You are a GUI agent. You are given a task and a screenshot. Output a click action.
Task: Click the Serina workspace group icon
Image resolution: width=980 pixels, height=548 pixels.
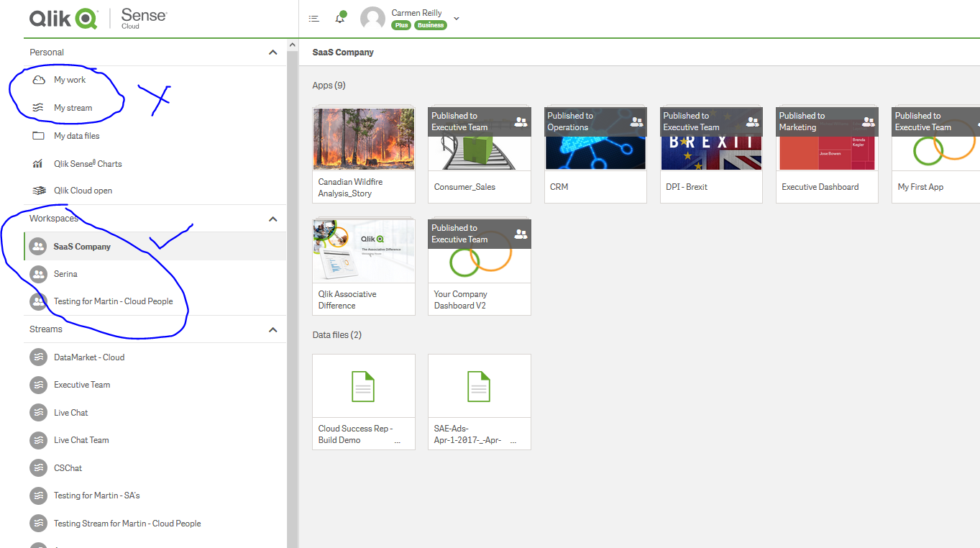coord(38,274)
